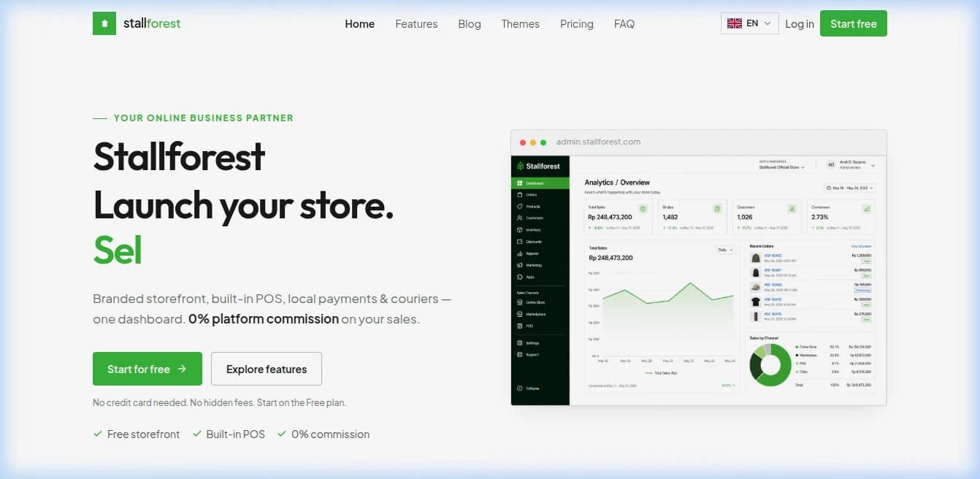
Task: Open the Marketplace channel icon
Action: pos(519,314)
